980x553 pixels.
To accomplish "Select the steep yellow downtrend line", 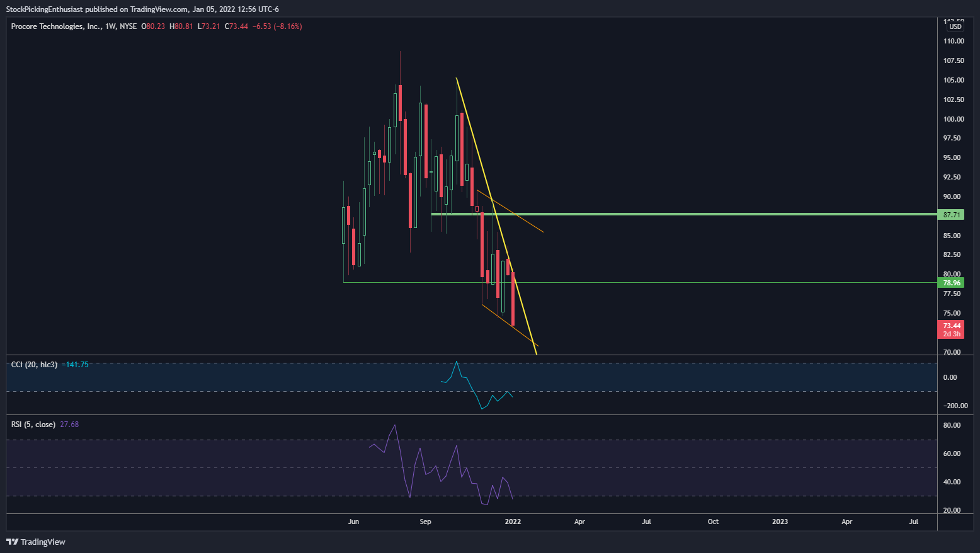I will tap(496, 215).
